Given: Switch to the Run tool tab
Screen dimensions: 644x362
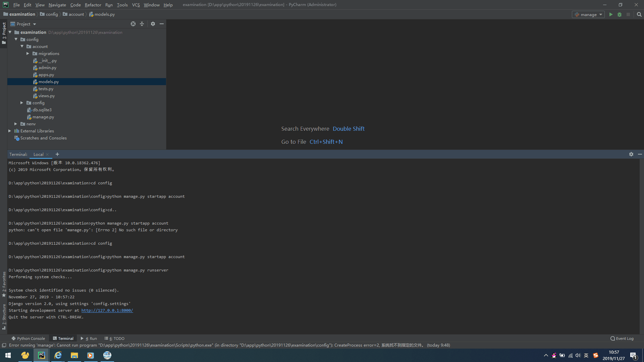Looking at the screenshot, I should [89, 339].
